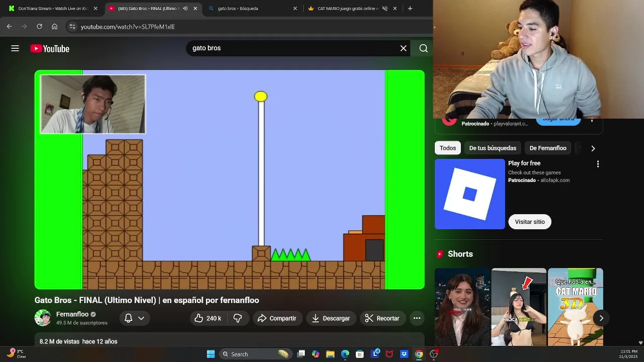Unmute the CAT MARIO tab audio

pos(385,9)
